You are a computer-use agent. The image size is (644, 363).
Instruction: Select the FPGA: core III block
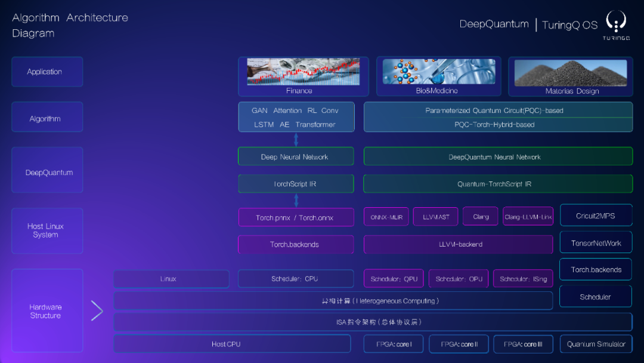(523, 344)
